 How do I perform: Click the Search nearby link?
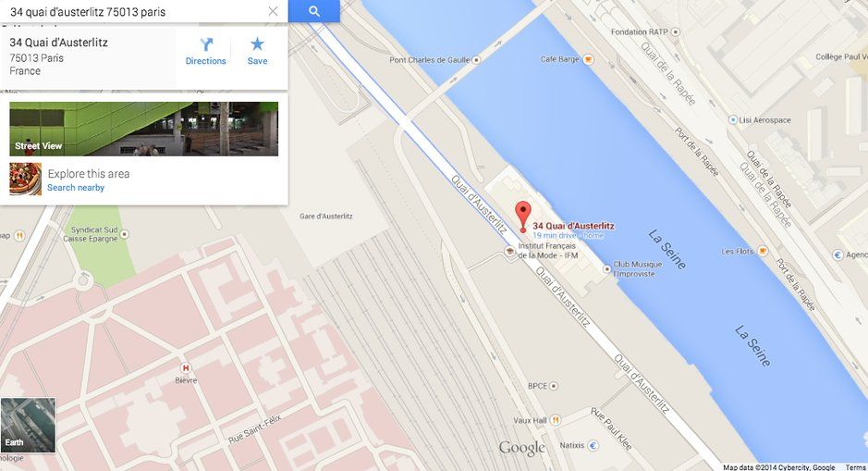[76, 187]
